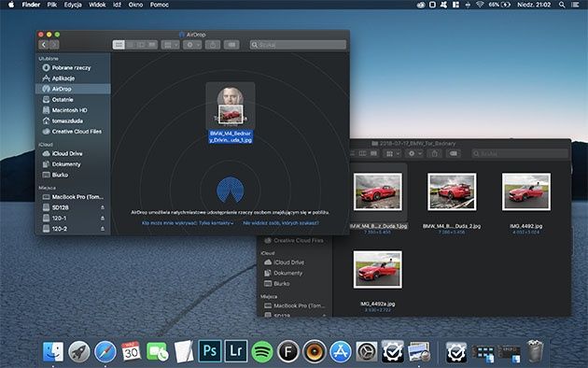Switch AirDrop window to gallery view
The height and width of the screenshot is (368, 588).
coord(152,45)
